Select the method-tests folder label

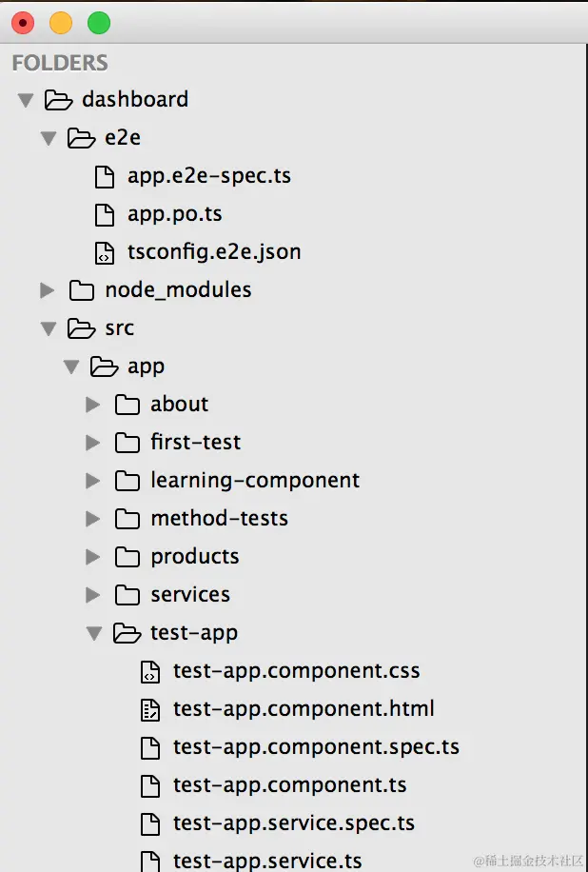tap(219, 519)
